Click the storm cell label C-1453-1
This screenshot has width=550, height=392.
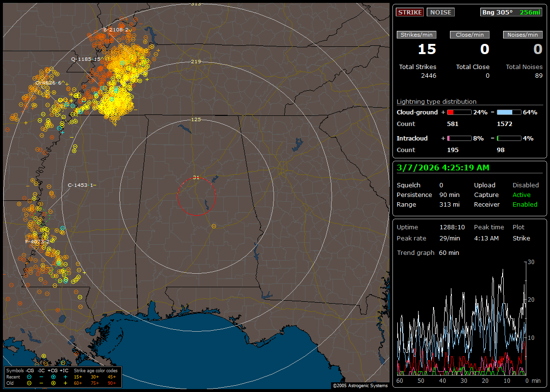pos(82,185)
